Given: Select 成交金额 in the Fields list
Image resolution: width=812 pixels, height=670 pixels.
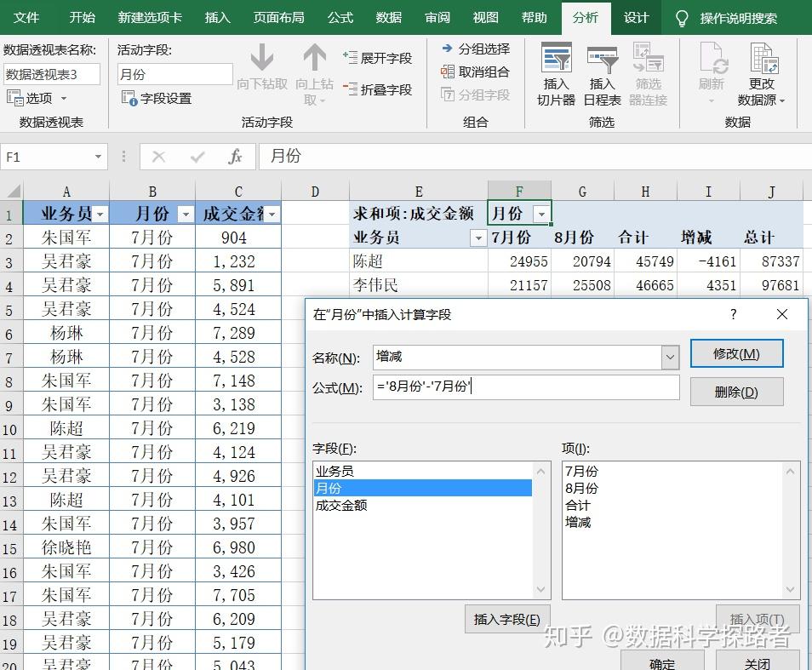Looking at the screenshot, I should (422, 505).
